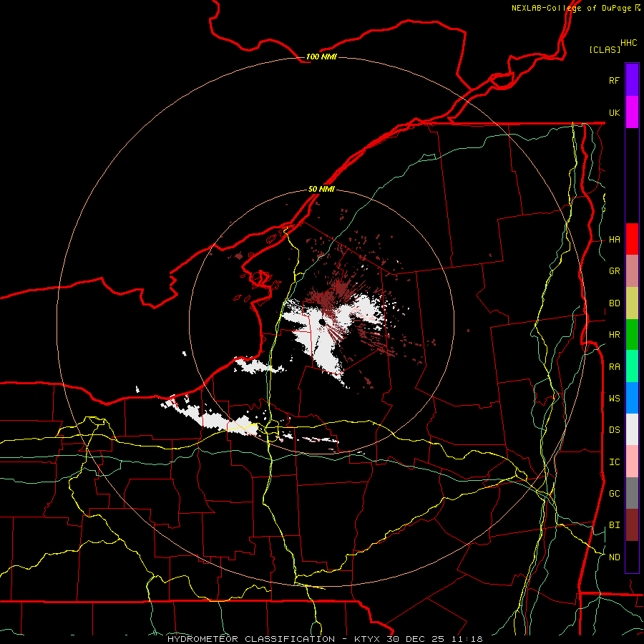Viewport: 644px width, 644px height.
Task: Click the black radar site dot
Action: pos(322,323)
